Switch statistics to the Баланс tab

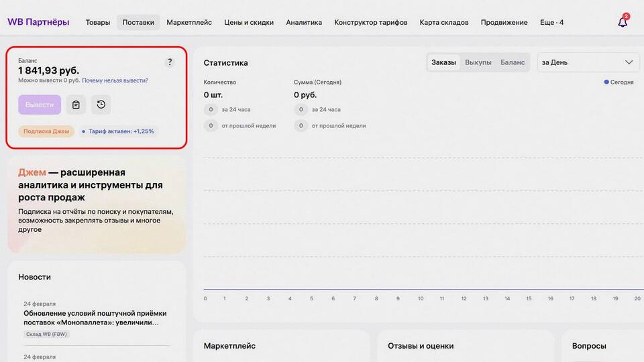[x=513, y=62]
